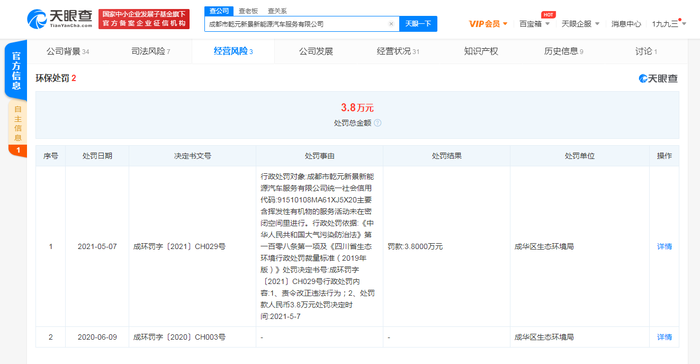This screenshot has width=700, height=364.
Task: Show help for 处罚总金额 question icon
Action: tap(378, 123)
